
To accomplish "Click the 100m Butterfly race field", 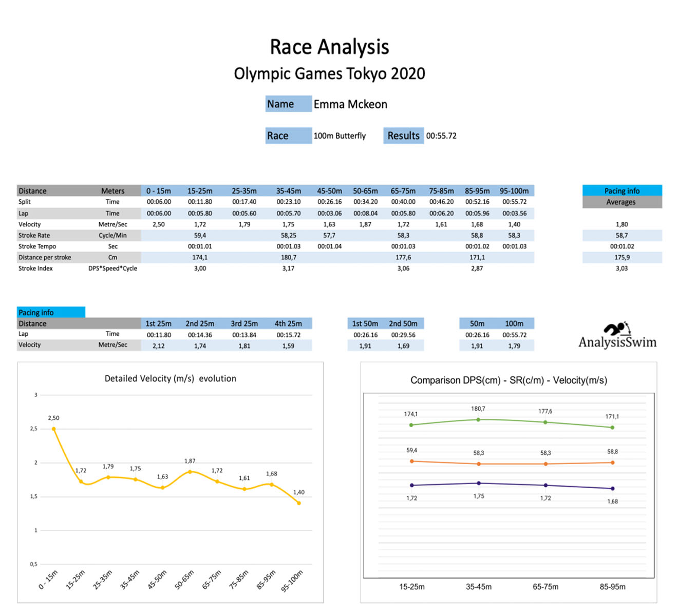I will click(x=340, y=136).
